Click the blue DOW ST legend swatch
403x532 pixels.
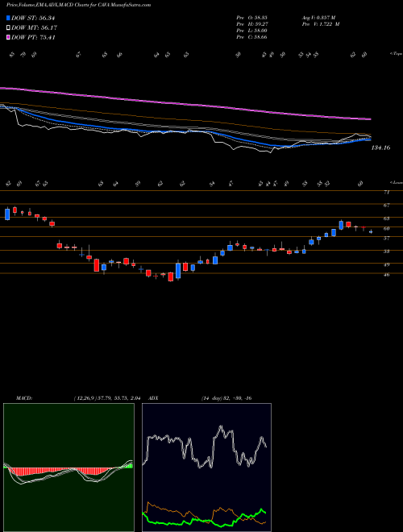tap(8, 18)
